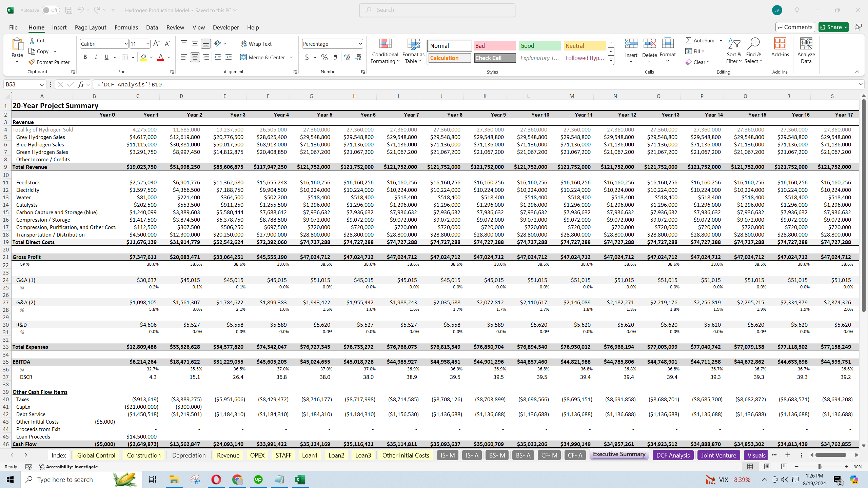Toggle Bold formatting
Image resolution: width=868 pixels, height=488 pixels.
[x=85, y=57]
